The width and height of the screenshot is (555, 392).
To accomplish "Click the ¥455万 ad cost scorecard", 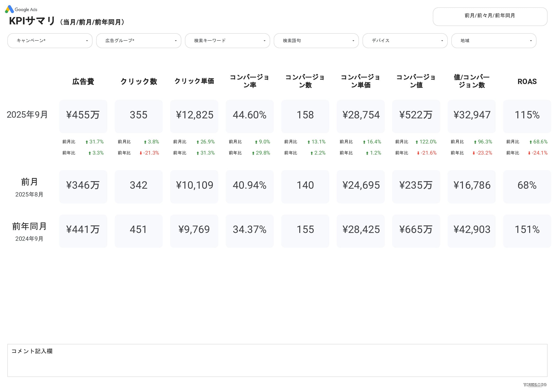I will click(x=83, y=116).
